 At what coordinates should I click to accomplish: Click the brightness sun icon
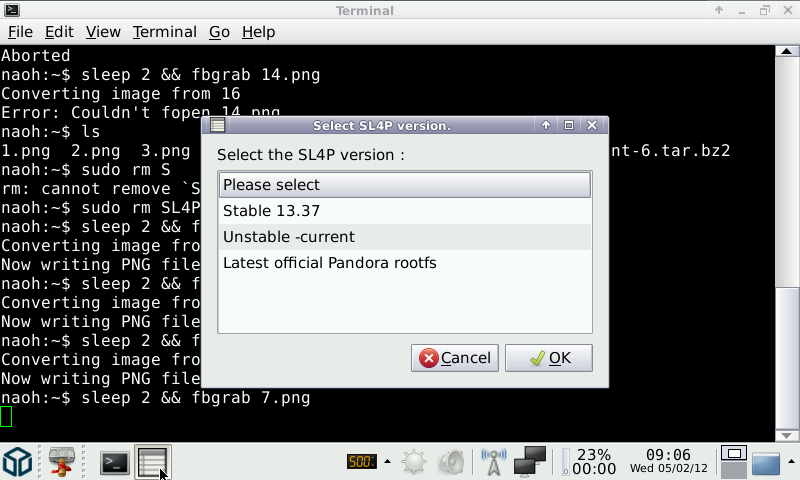414,462
